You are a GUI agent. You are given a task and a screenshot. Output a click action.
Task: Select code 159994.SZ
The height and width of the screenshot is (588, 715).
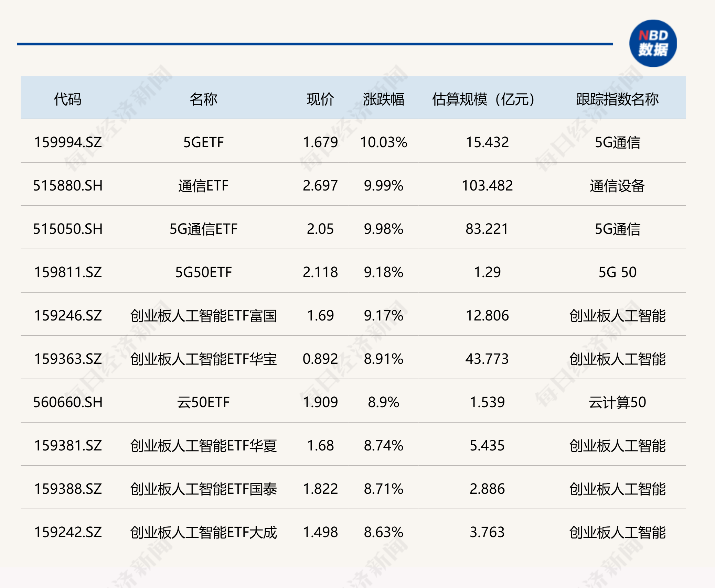pos(68,142)
